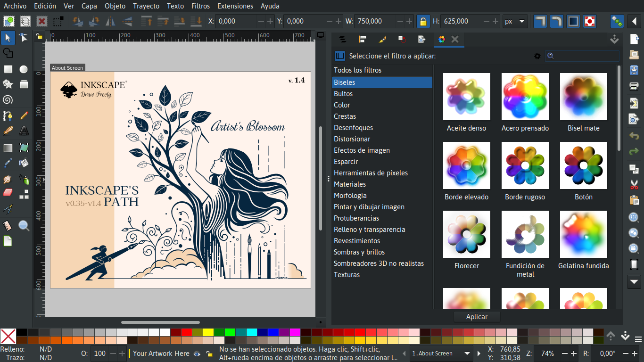Select the Gradient tool
644x362 pixels.
[x=8, y=148]
